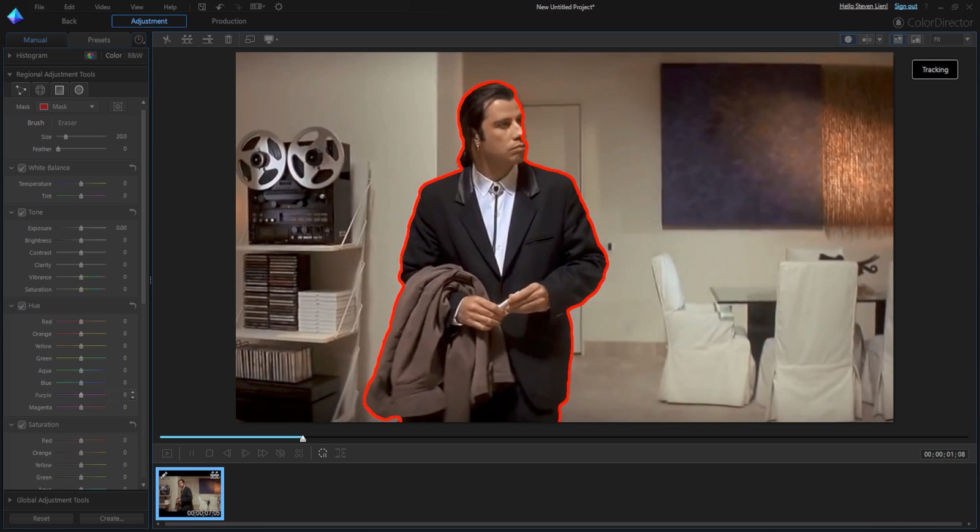Open the monitor display options dropdown
This screenshot has width=980, height=532.
271,39
